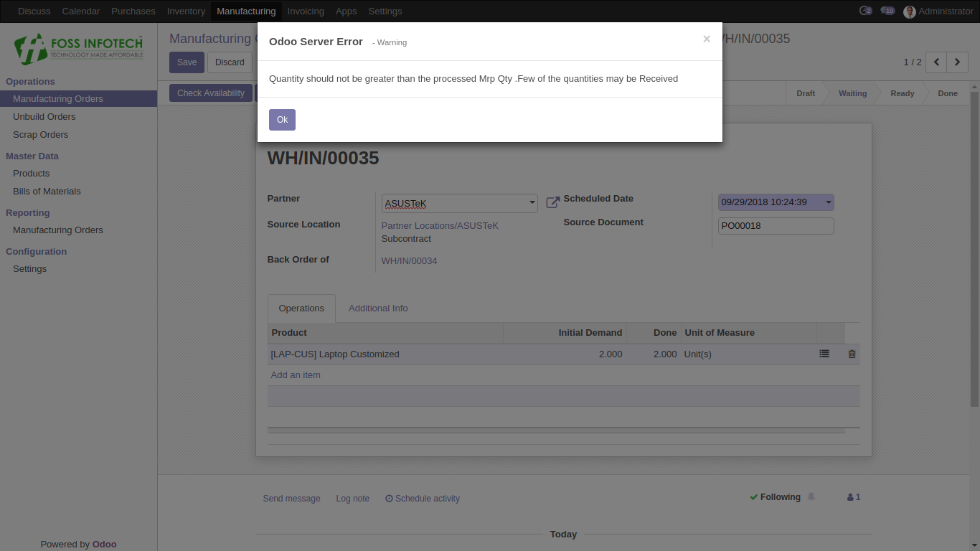This screenshot has height=551, width=980.
Task: Click the notification bell next to Following
Action: (x=811, y=496)
